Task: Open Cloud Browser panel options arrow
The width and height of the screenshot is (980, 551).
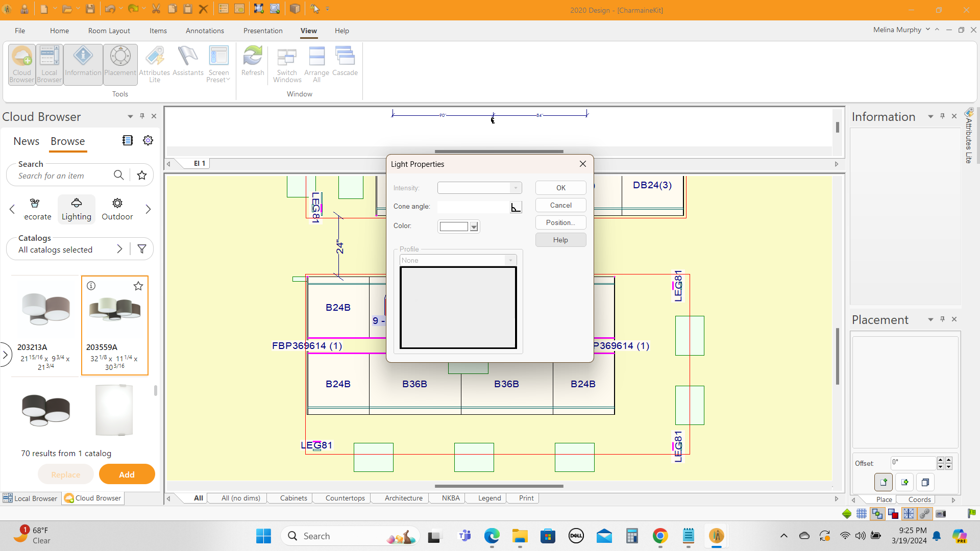Action: 130,116
